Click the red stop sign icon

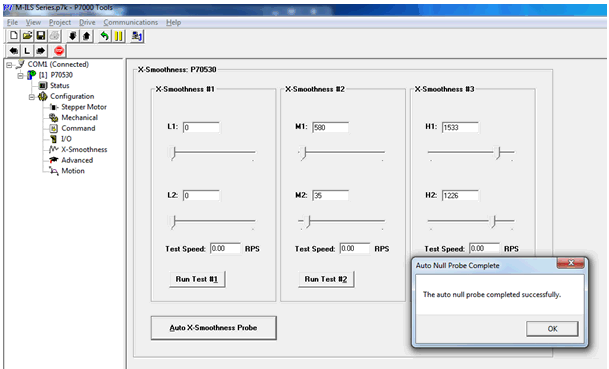coord(59,51)
